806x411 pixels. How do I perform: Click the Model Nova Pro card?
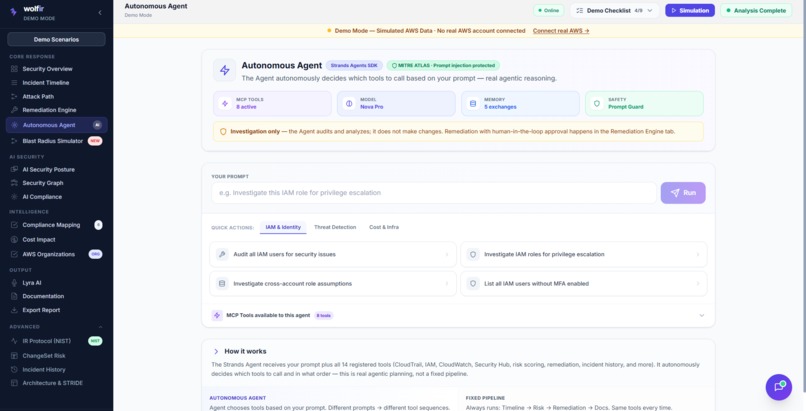click(x=396, y=103)
